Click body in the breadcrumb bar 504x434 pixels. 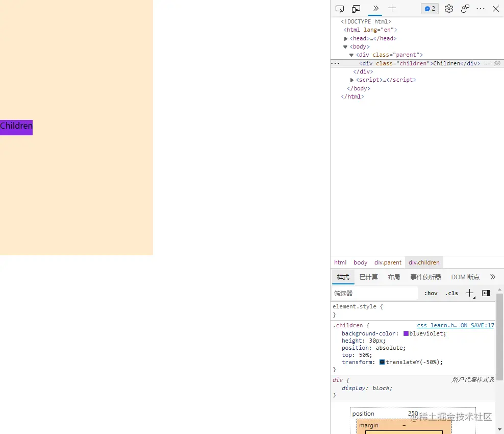tap(360, 262)
